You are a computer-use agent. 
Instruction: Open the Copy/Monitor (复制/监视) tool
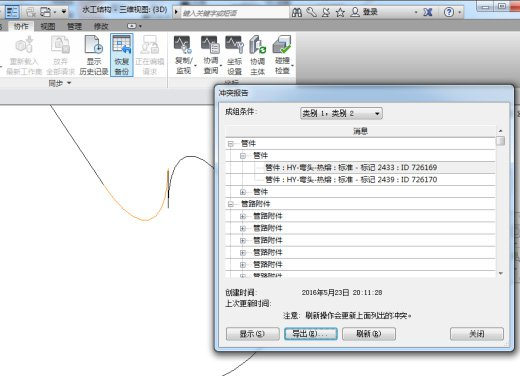pyautogui.click(x=183, y=55)
